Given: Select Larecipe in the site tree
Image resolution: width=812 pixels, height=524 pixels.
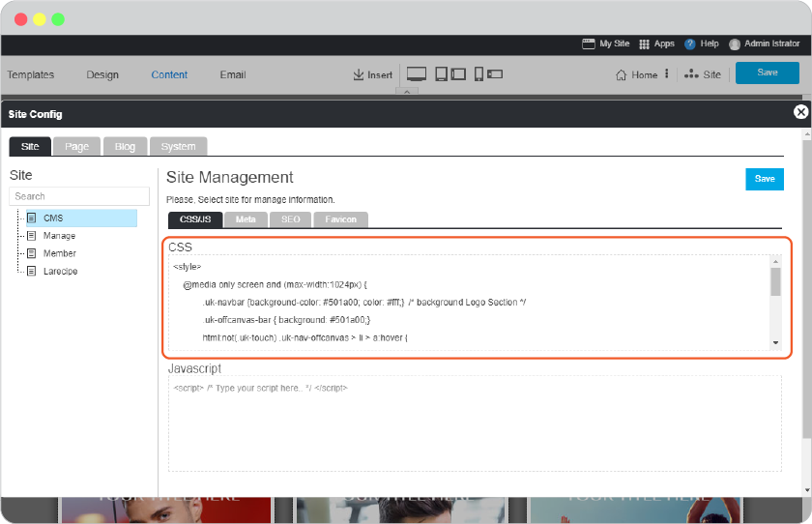Looking at the screenshot, I should click(x=60, y=271).
